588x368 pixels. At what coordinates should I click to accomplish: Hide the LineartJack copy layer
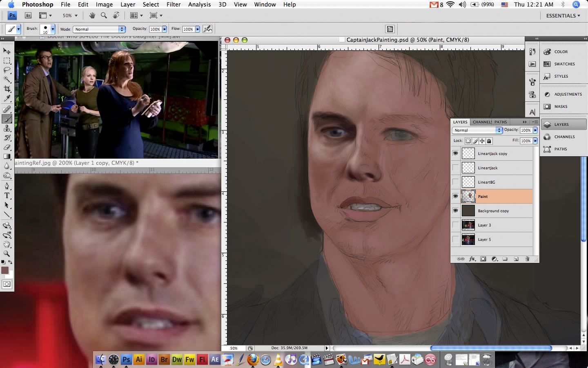455,153
